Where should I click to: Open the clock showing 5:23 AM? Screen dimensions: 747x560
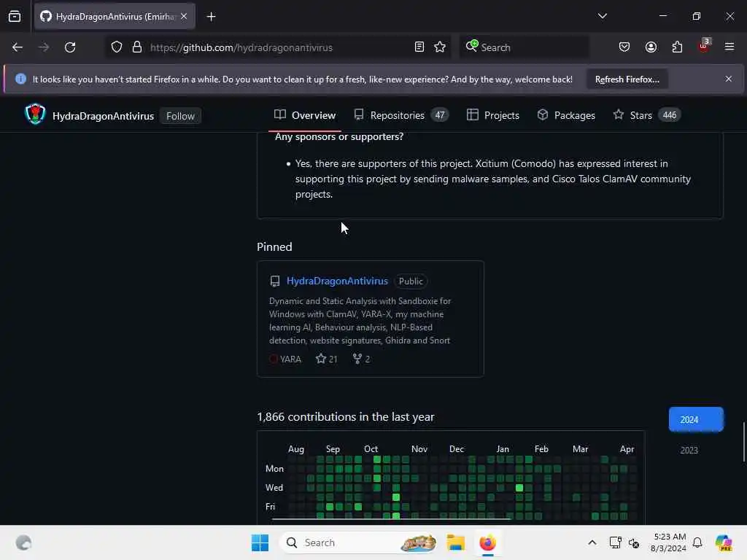pyautogui.click(x=669, y=542)
